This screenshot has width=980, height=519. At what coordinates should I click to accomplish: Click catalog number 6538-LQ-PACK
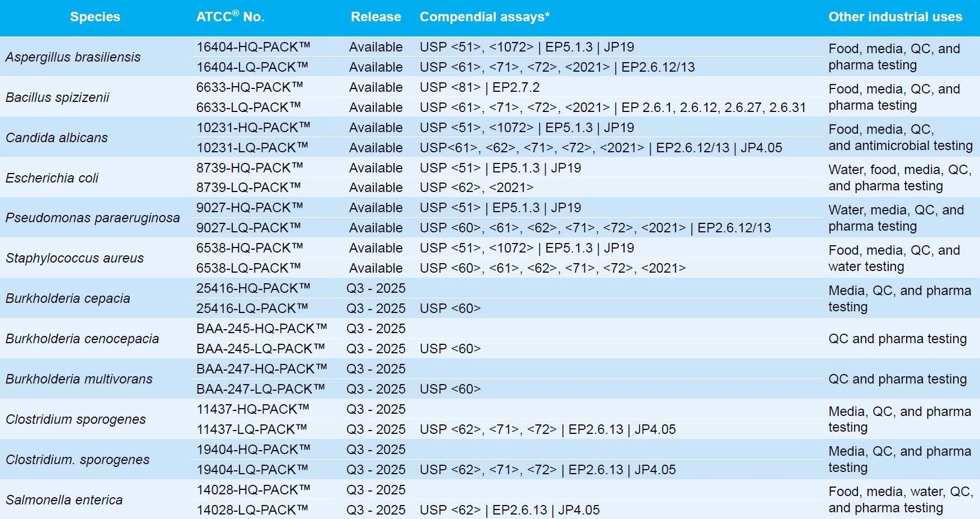(248, 268)
